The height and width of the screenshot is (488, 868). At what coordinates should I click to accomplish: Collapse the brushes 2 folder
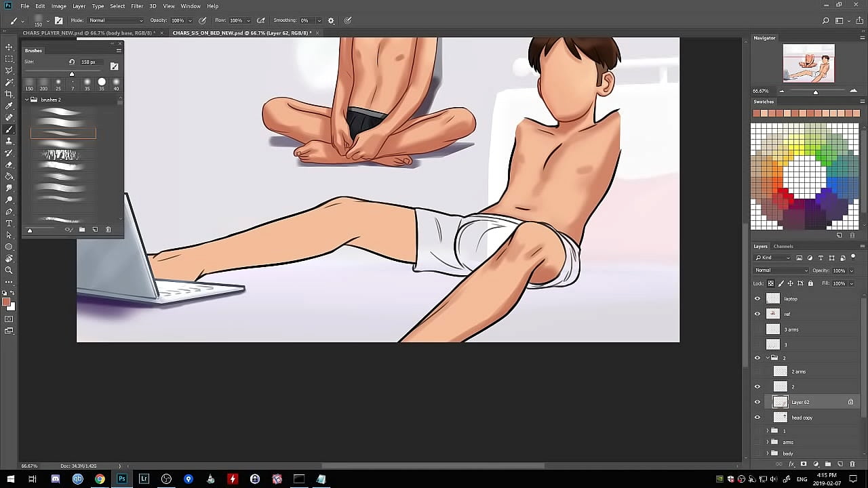(x=27, y=100)
